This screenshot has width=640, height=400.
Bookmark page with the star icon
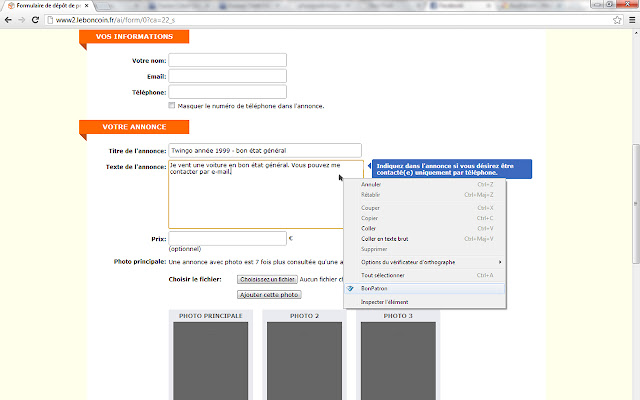pos(617,20)
